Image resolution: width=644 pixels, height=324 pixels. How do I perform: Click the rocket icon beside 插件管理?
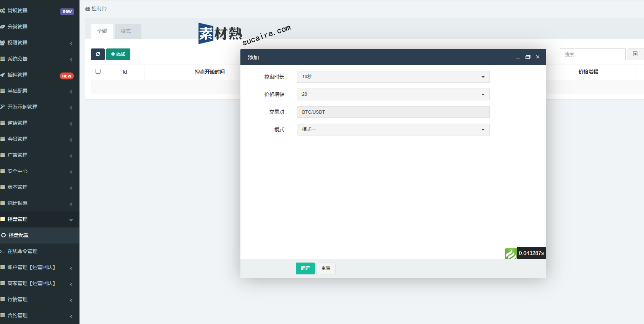(x=2, y=75)
